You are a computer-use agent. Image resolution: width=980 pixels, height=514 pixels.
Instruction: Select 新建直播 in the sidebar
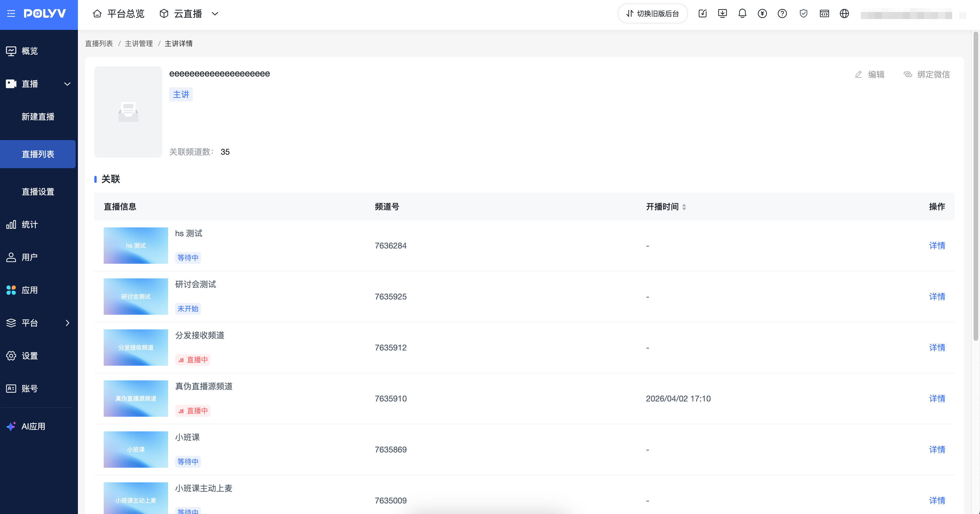[38, 117]
